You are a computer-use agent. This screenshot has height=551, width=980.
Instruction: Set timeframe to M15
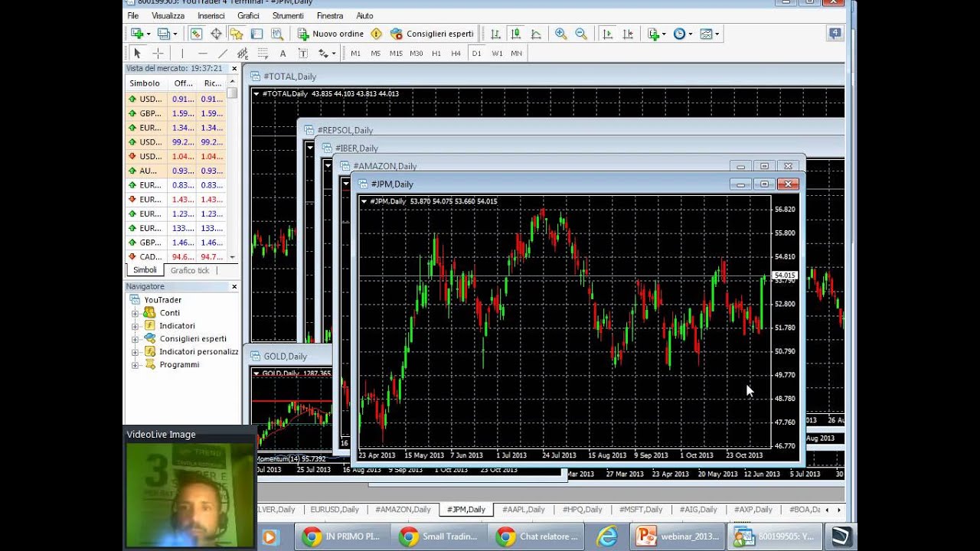[396, 54]
